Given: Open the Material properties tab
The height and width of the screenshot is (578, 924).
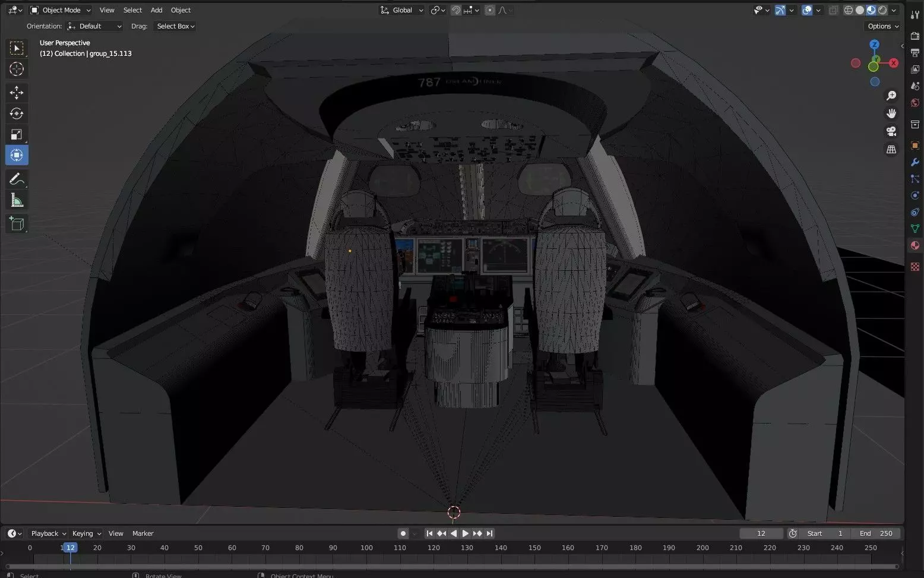Looking at the screenshot, I should (x=915, y=245).
